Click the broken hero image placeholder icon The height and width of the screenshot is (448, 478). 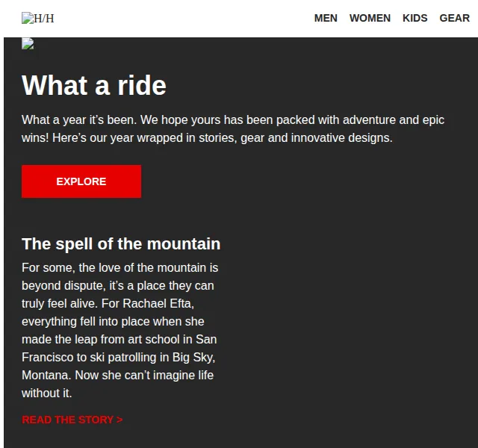(x=28, y=43)
